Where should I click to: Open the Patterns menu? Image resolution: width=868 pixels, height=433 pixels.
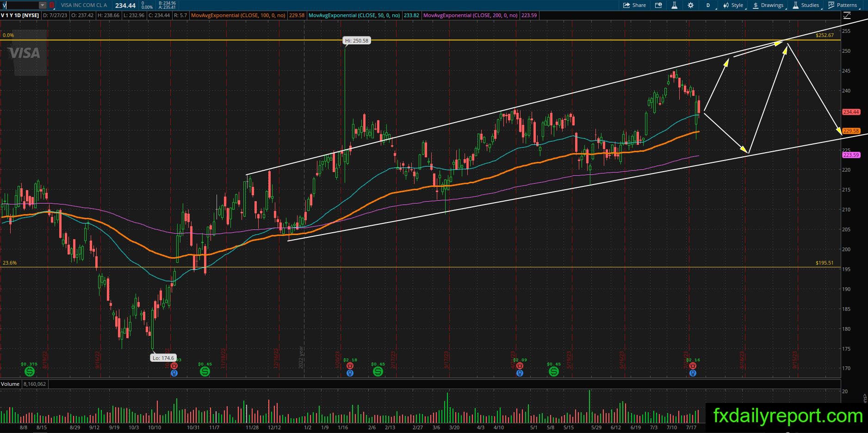point(843,5)
